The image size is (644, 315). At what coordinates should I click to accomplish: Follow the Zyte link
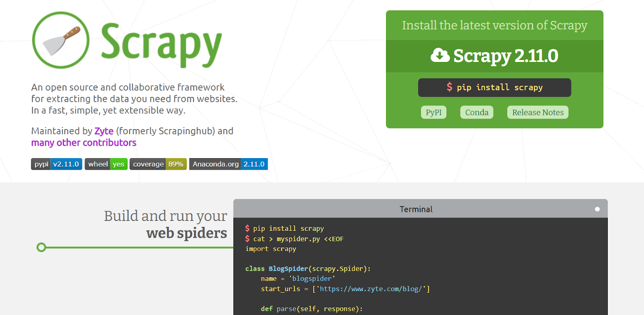pos(104,131)
